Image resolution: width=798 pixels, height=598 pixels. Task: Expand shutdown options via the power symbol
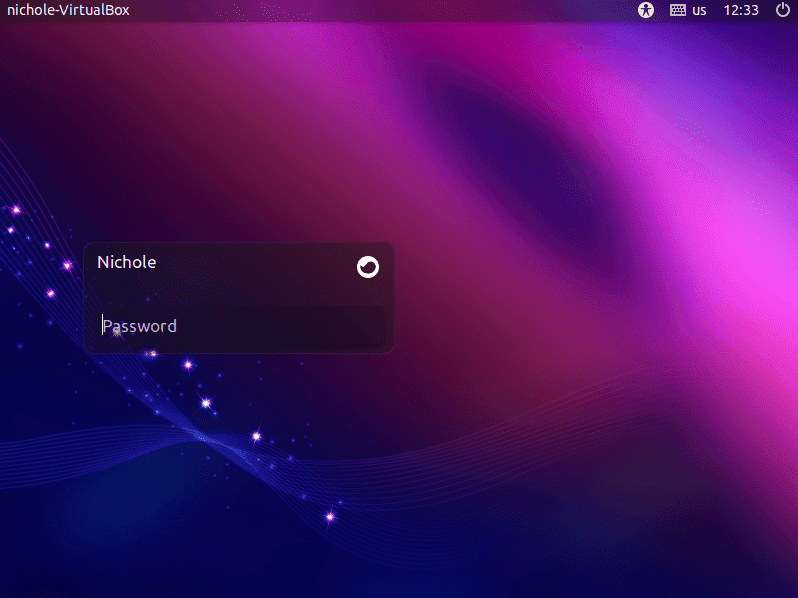coord(782,10)
